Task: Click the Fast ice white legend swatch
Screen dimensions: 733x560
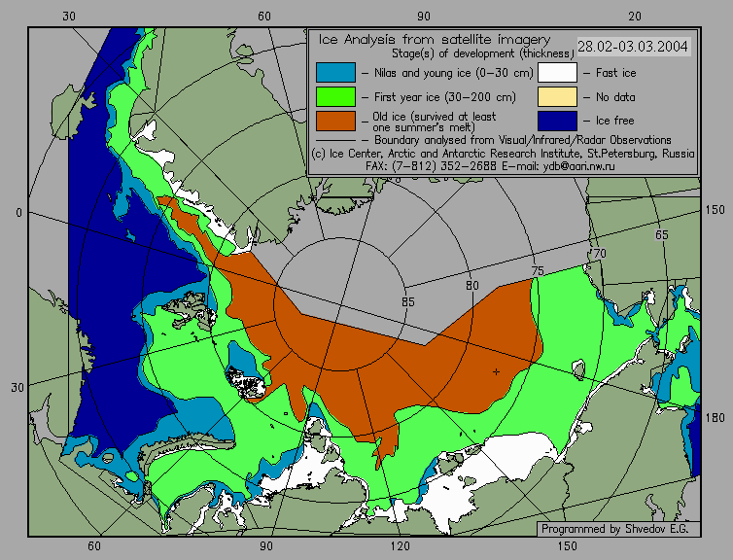Action: tap(557, 73)
